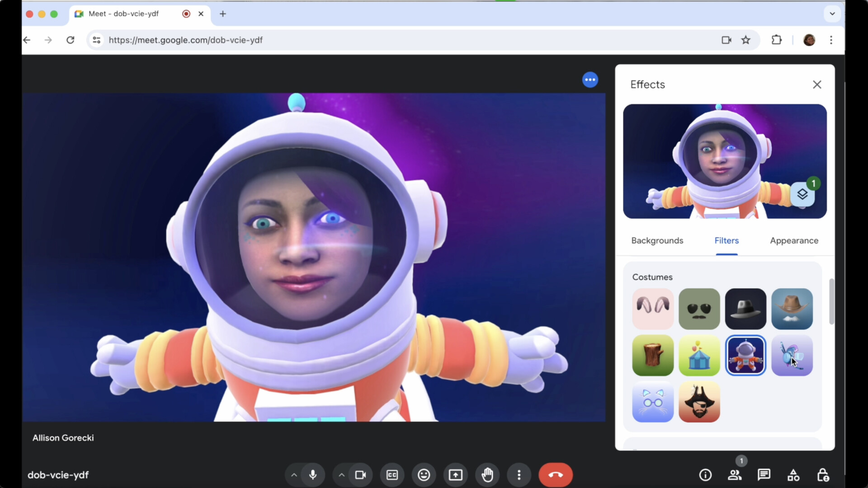Click the red leave call button
The image size is (868, 488).
click(x=555, y=475)
